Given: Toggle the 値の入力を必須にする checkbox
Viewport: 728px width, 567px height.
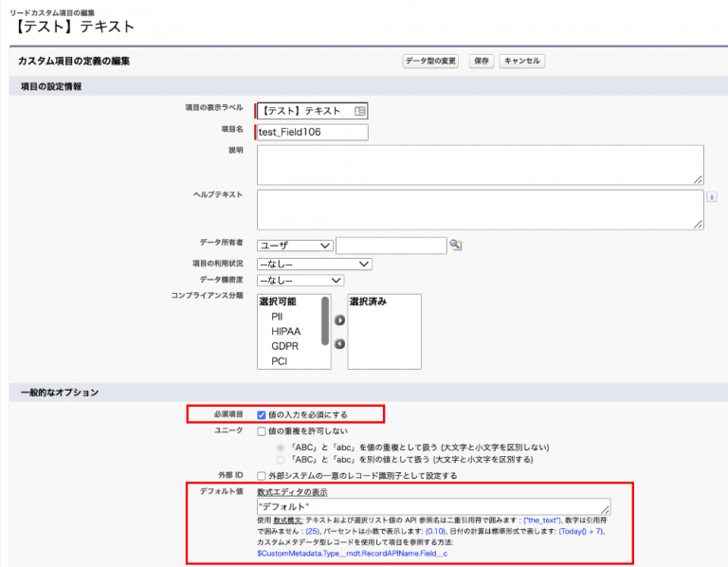Looking at the screenshot, I should (262, 414).
